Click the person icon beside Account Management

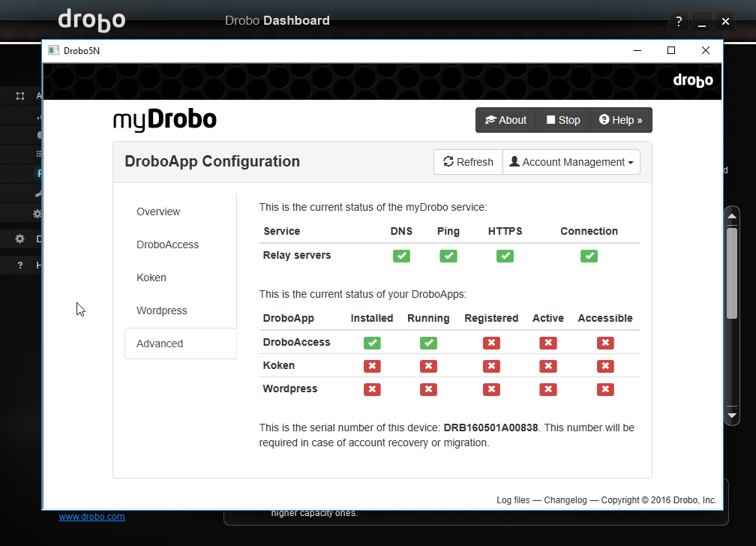(514, 161)
